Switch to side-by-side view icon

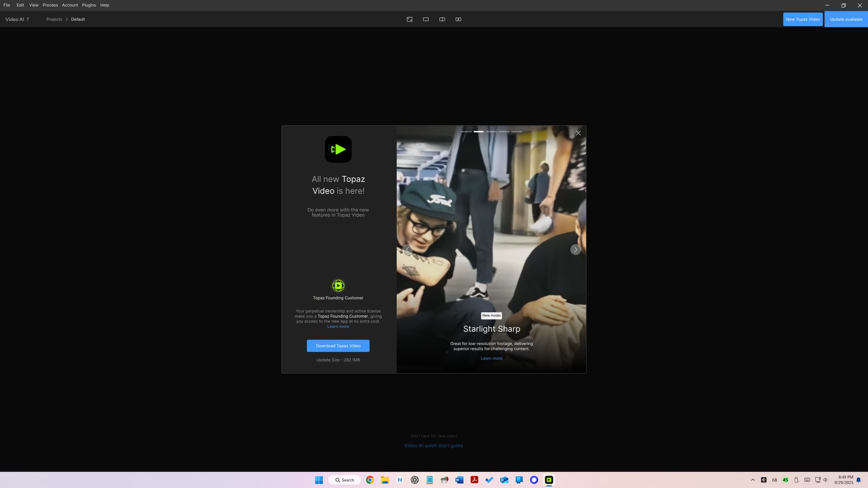pyautogui.click(x=458, y=19)
